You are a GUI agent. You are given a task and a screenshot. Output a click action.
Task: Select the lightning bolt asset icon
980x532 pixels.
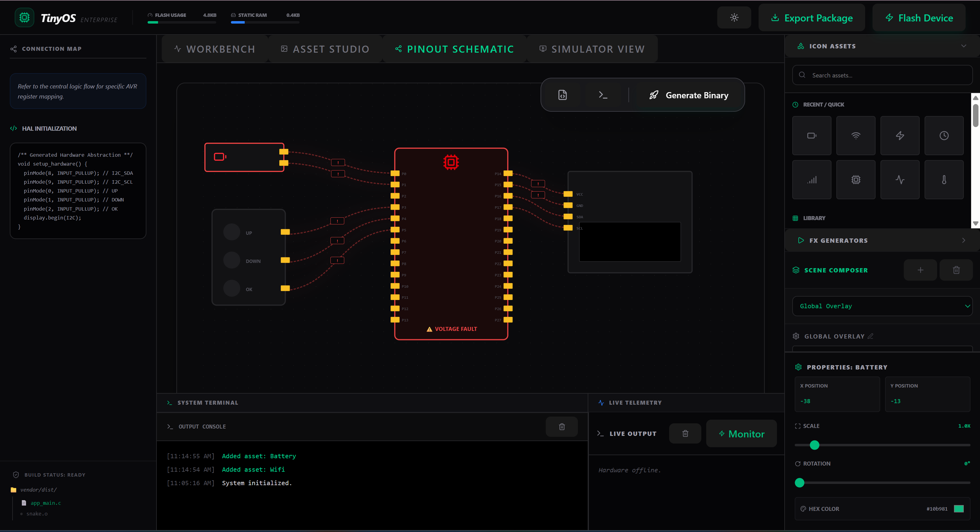900,135
